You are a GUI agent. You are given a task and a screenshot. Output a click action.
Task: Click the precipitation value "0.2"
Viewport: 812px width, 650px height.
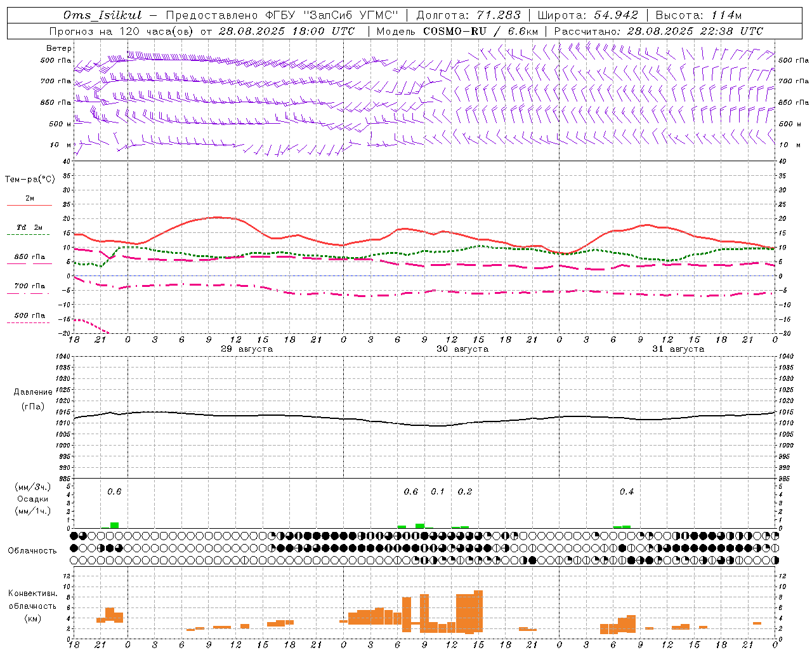coord(465,491)
